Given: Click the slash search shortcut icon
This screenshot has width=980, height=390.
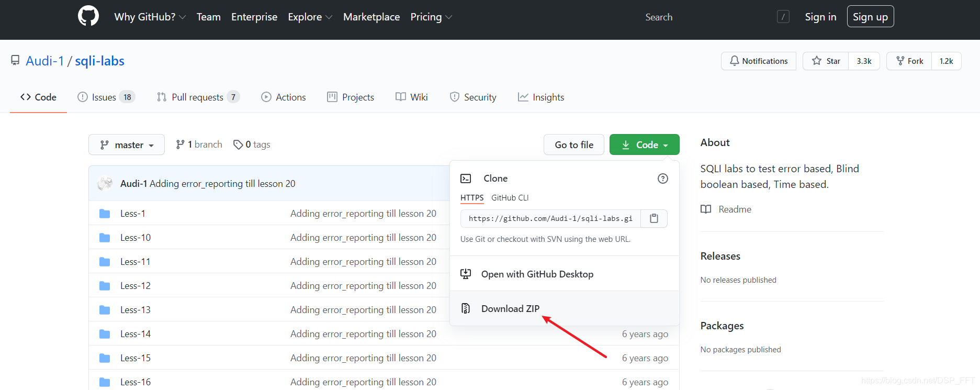Looking at the screenshot, I should point(783,17).
